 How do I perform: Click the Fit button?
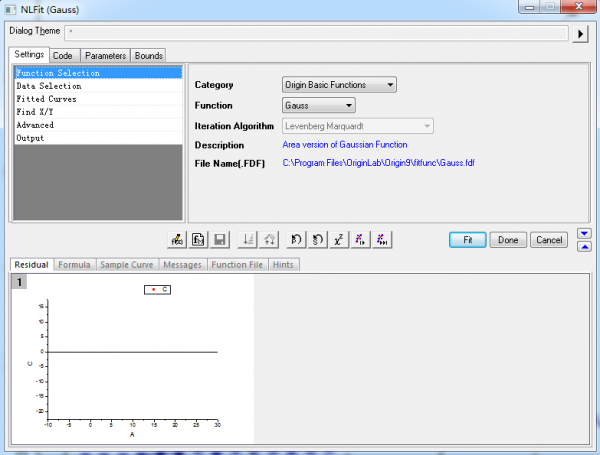pos(468,240)
